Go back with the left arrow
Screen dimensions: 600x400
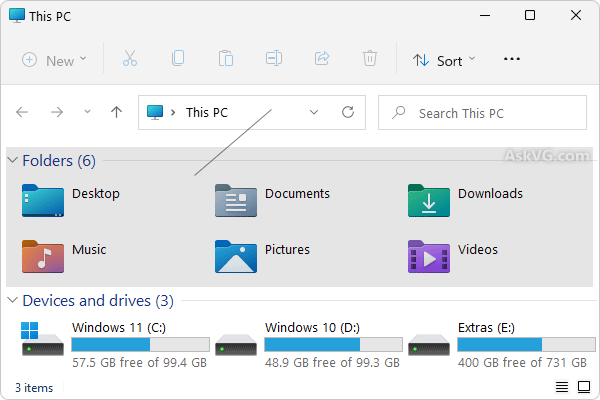(x=22, y=112)
